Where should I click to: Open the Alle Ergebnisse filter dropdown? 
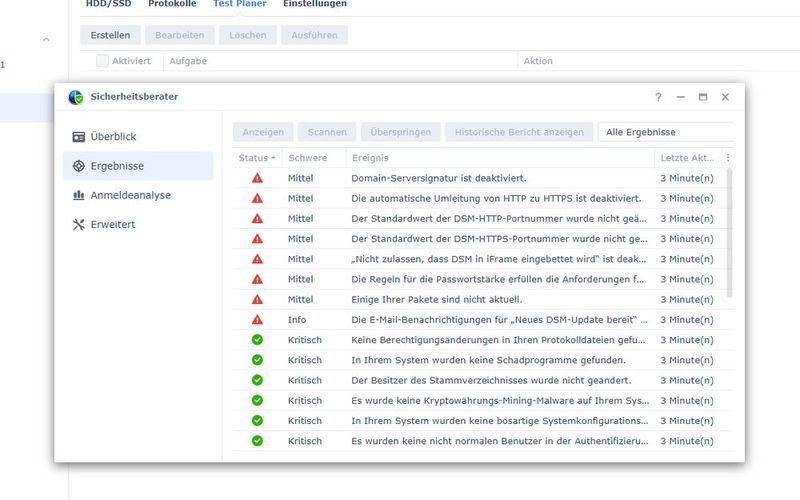(665, 132)
